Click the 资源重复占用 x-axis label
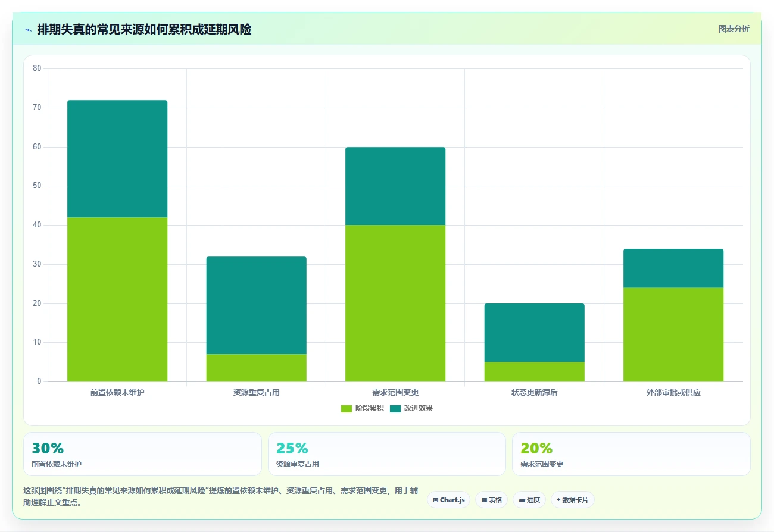Image resolution: width=774 pixels, height=532 pixels. pos(256,393)
